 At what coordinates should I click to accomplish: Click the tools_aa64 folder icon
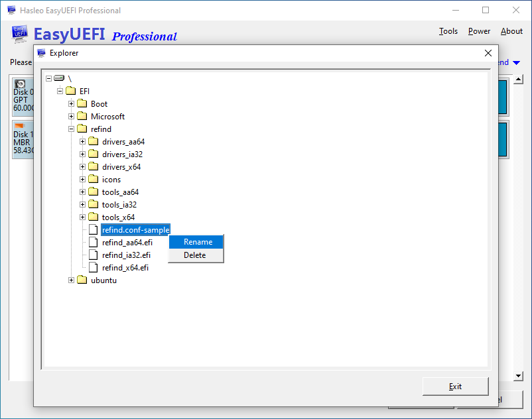coord(94,192)
